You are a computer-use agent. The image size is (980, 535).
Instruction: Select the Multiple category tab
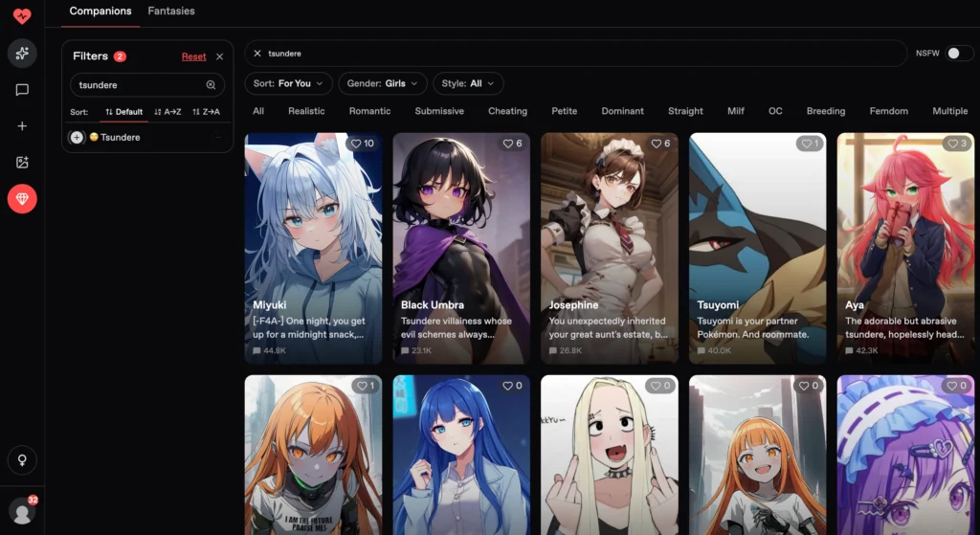pyautogui.click(x=950, y=111)
